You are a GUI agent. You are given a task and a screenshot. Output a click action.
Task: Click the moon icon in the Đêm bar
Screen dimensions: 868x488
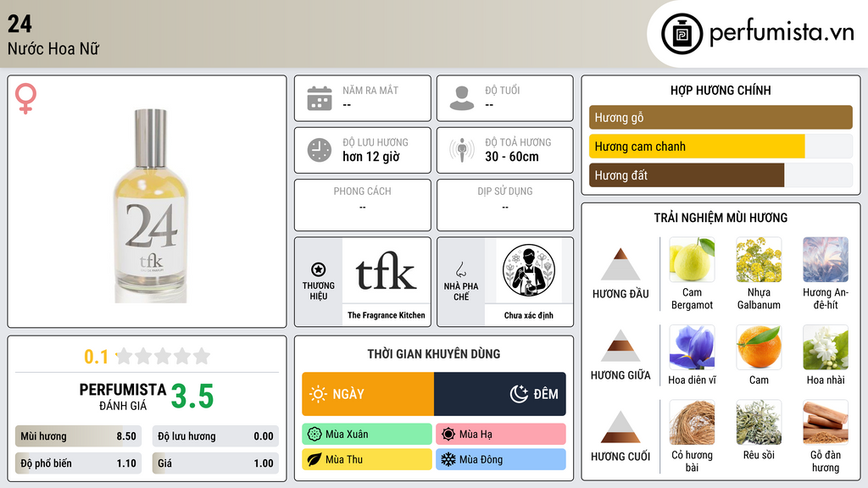[519, 394]
